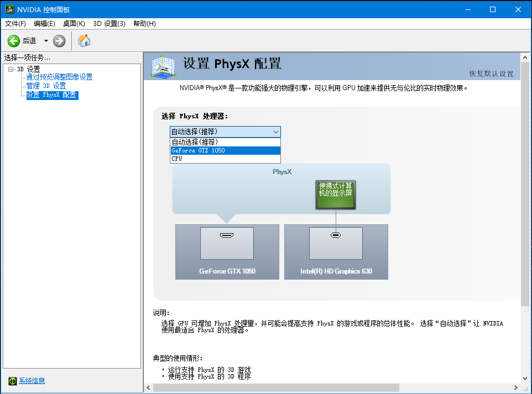Click the 运行支持 PhysX 的 3D 游戏 bullet

[x=209, y=370]
